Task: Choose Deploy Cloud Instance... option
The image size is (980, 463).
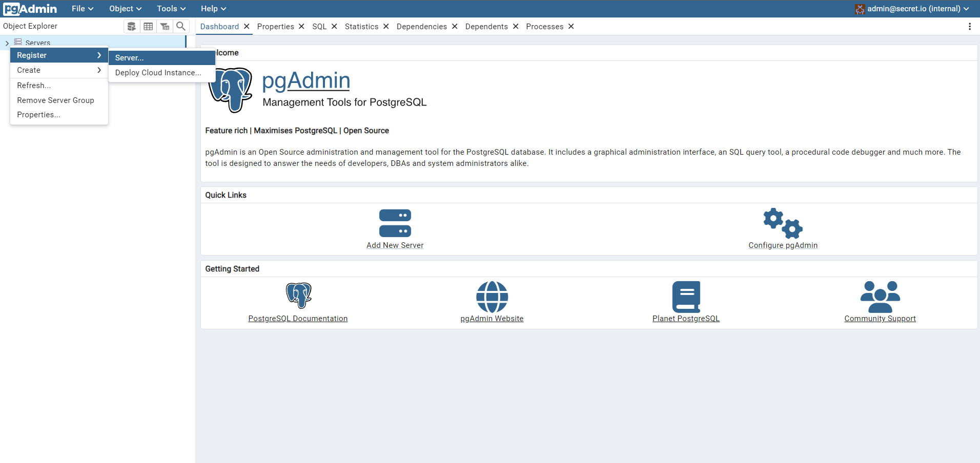Action: (162, 73)
